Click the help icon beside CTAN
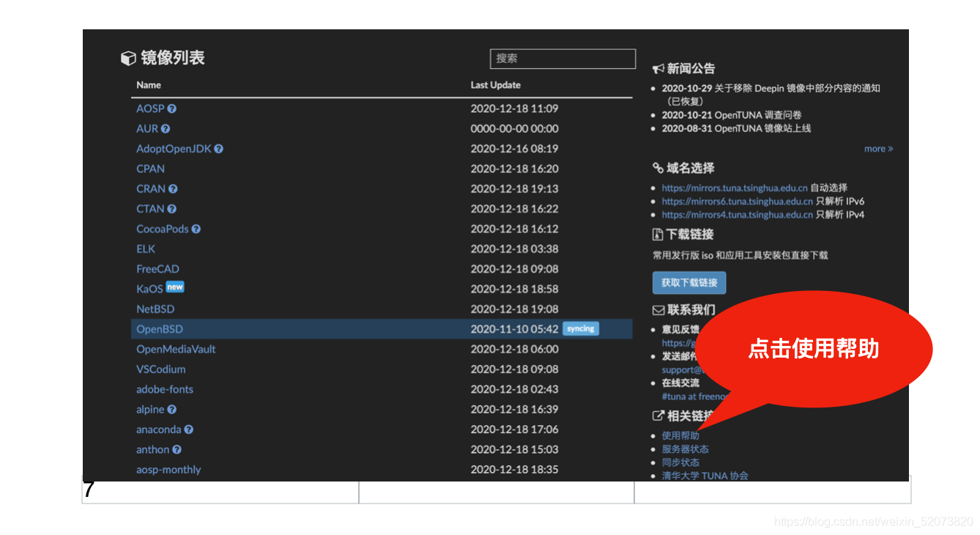Viewport: 980px width, 535px height. point(172,209)
